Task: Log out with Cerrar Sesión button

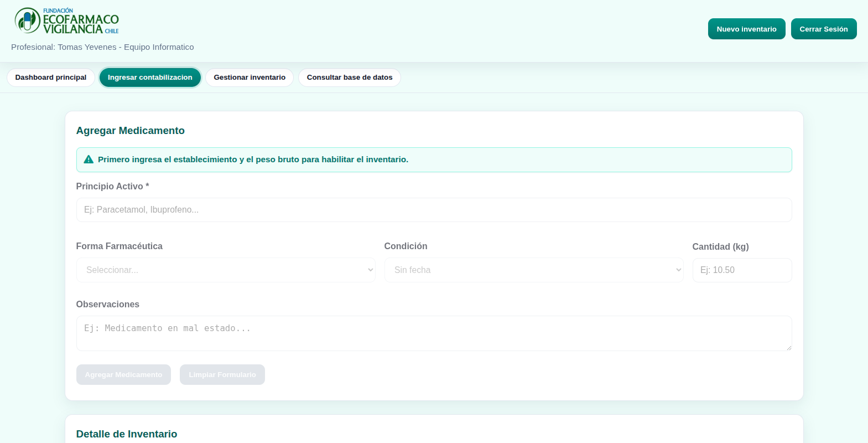Action: point(823,29)
